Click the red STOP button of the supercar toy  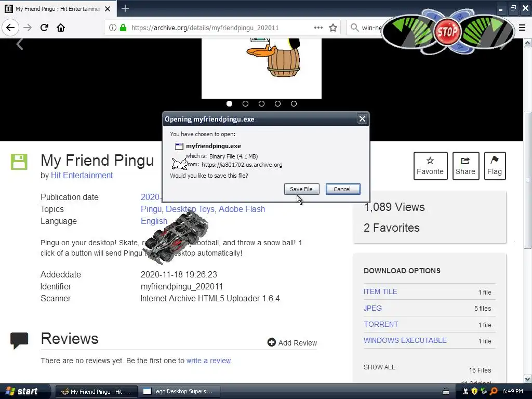point(447,32)
